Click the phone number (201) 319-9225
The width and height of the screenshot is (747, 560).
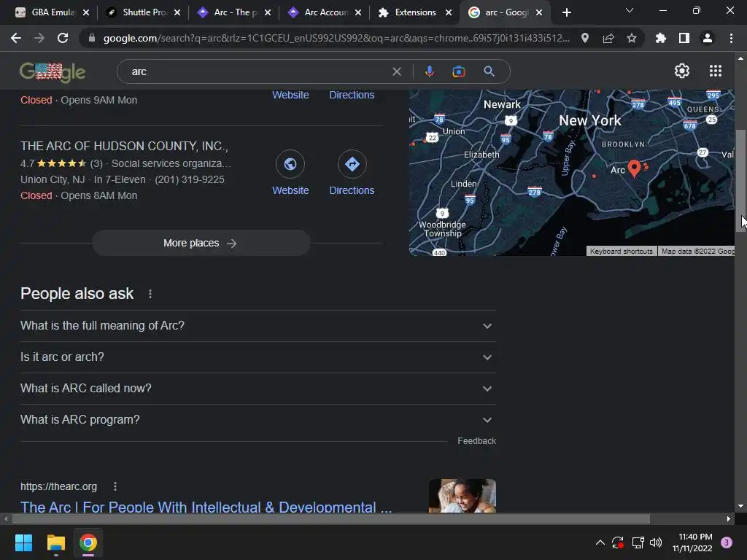click(189, 179)
